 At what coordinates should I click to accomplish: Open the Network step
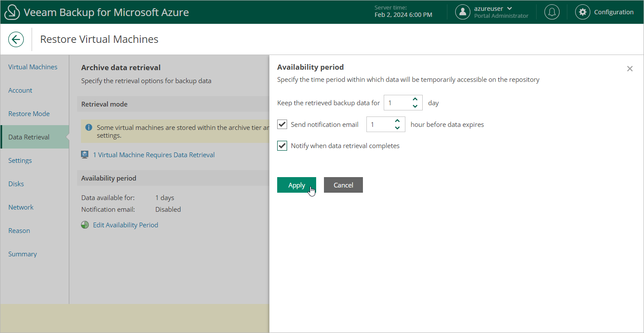(21, 207)
